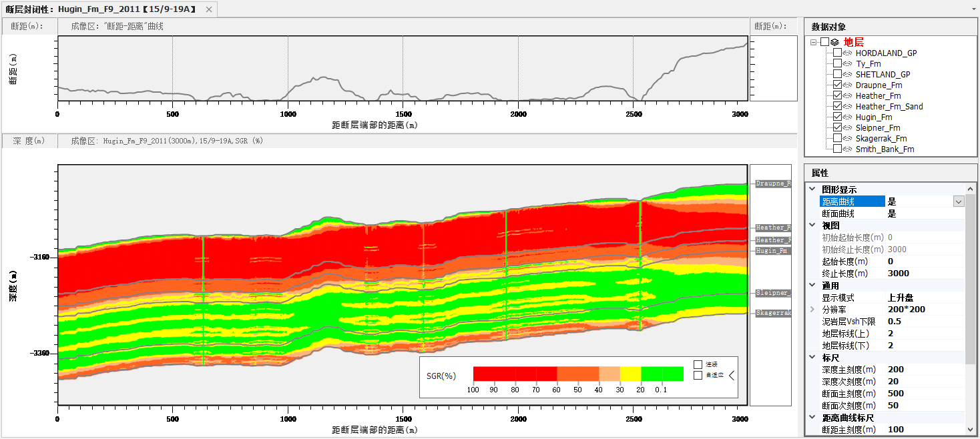Uncheck the Heather_Fm checkbox
980x439 pixels.
[837, 95]
